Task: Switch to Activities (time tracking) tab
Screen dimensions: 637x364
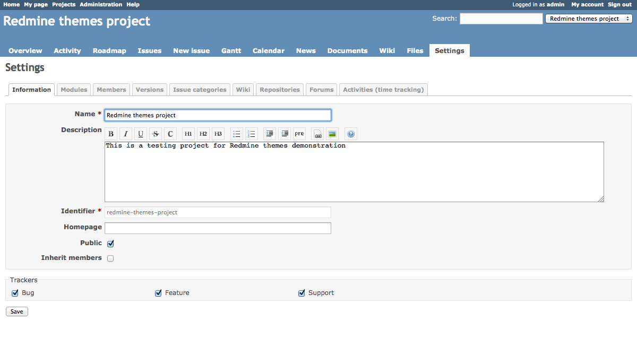Action: click(383, 90)
